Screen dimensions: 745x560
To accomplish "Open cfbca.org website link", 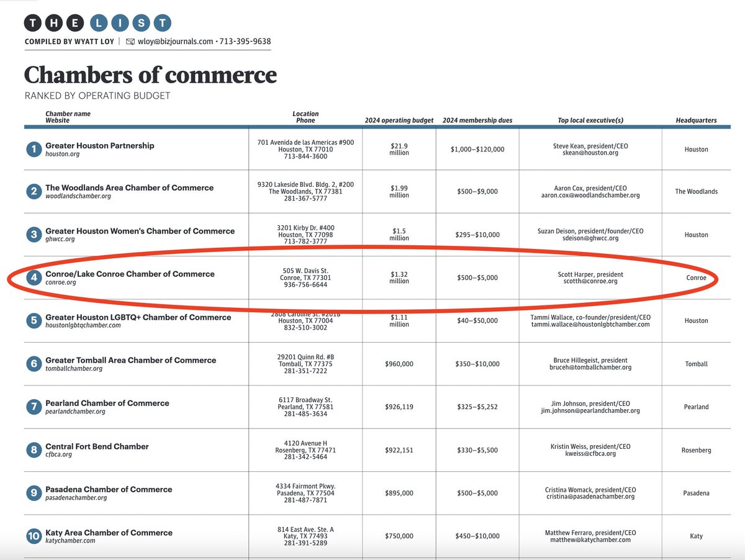I will click(58, 454).
